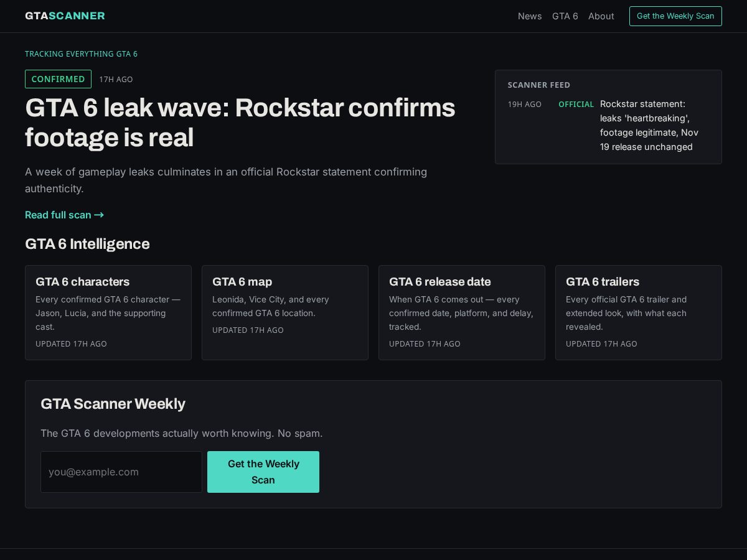Open the GTA 6 nav item
Image resolution: width=747 pixels, height=560 pixels.
tap(565, 16)
